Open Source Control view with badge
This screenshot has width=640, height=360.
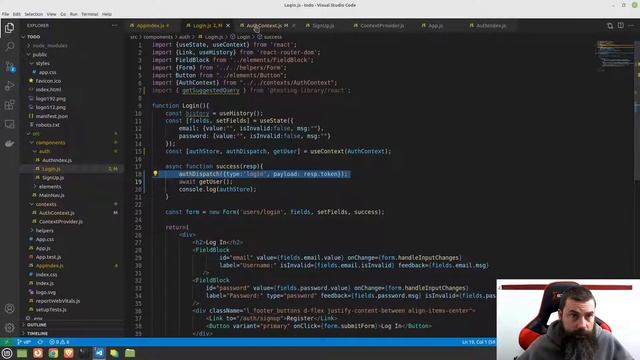pos(10,66)
